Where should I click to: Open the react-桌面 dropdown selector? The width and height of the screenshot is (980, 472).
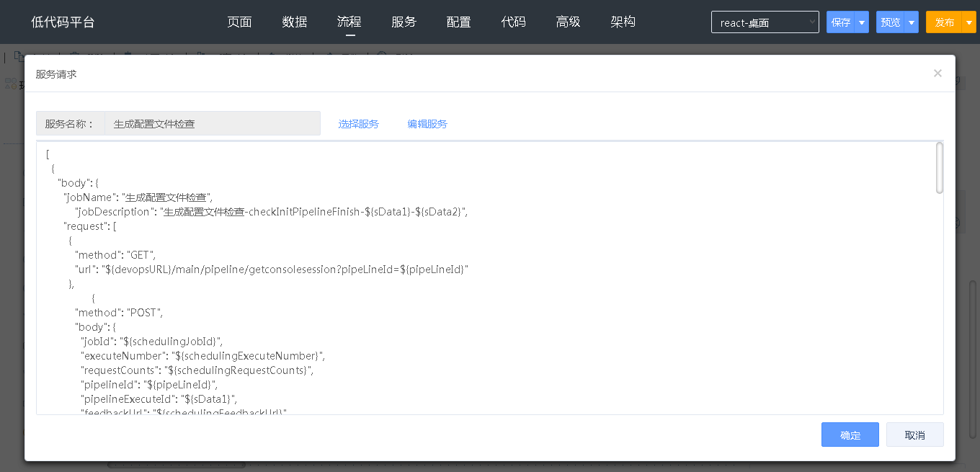coord(765,22)
